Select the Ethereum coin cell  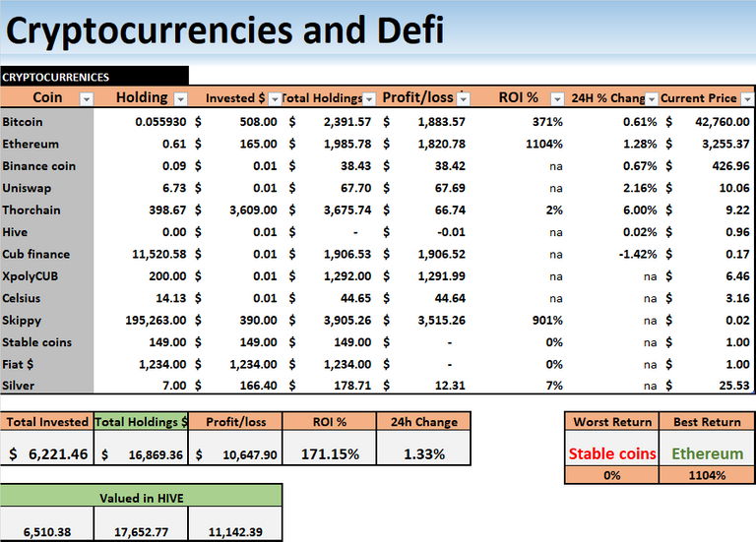pos(47,144)
